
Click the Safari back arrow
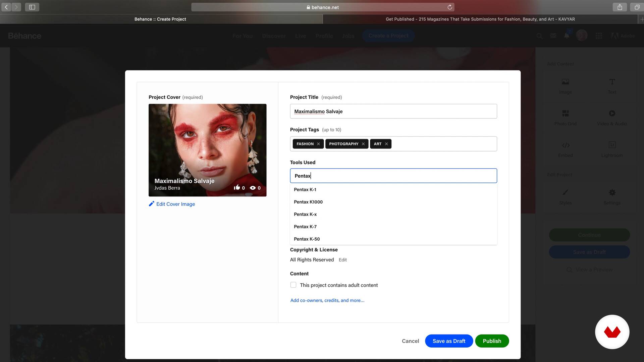tap(6, 7)
